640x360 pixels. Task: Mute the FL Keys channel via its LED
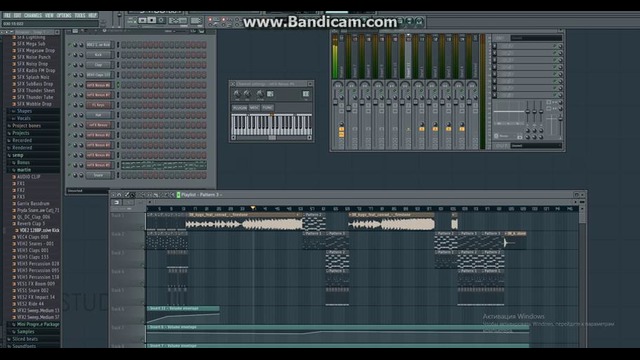[x=69, y=105]
